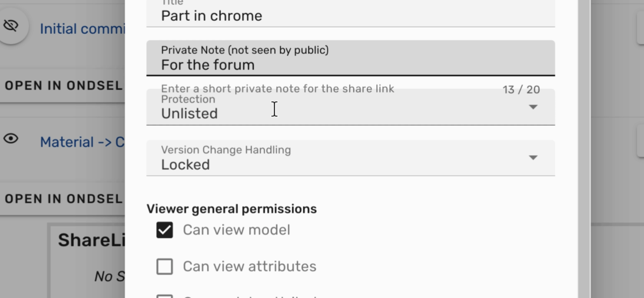Image resolution: width=644 pixels, height=298 pixels.
Task: Click the crossed-out eye icon beside Initial commit
Action: pyautogui.click(x=11, y=26)
